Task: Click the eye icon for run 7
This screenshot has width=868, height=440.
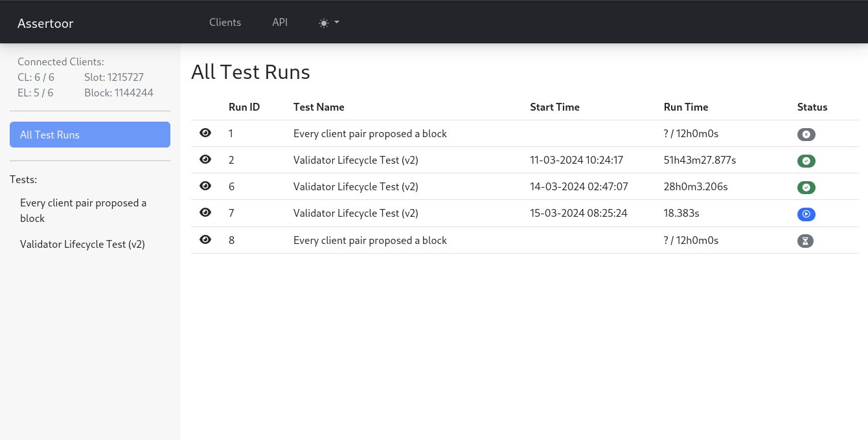Action: pos(205,213)
